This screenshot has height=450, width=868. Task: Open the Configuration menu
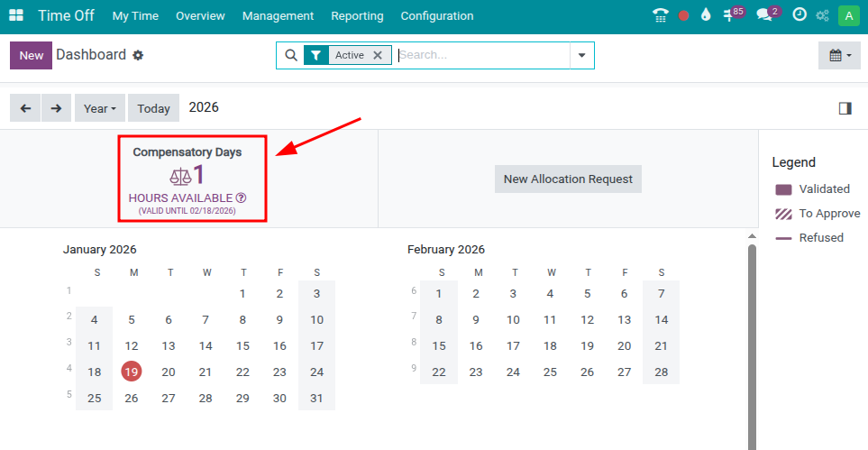tap(436, 15)
